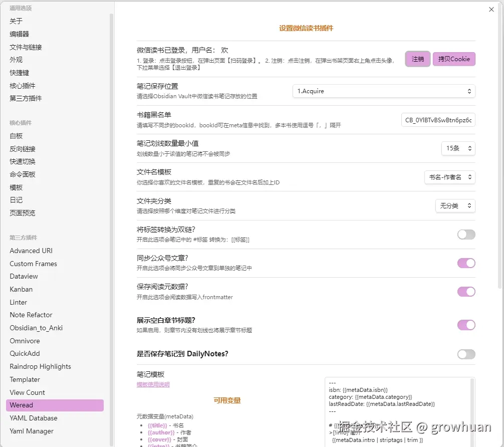
Task: Click the {{title}} variable text
Action: coord(157,425)
